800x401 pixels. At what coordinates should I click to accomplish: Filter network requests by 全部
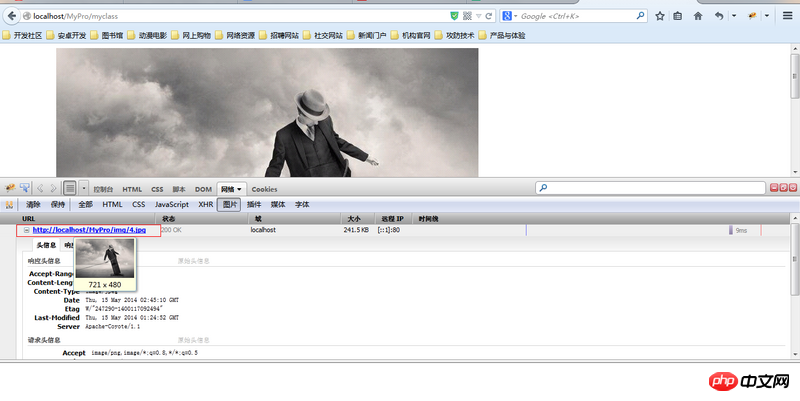[85, 205]
